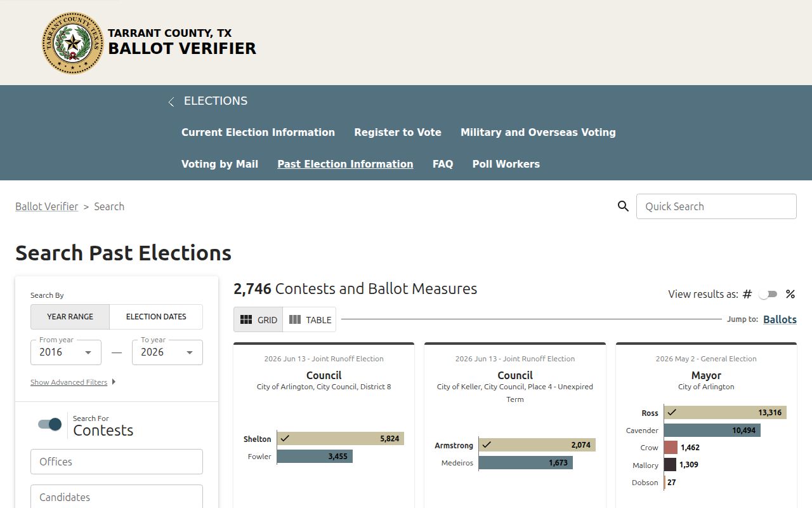Click the Quick Search field

coord(716,206)
